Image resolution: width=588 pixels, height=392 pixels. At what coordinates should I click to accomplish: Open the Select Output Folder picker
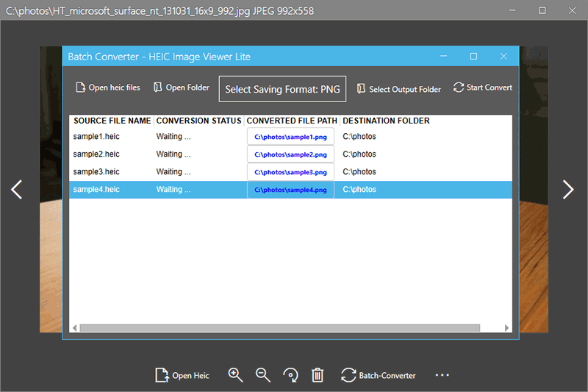(398, 89)
